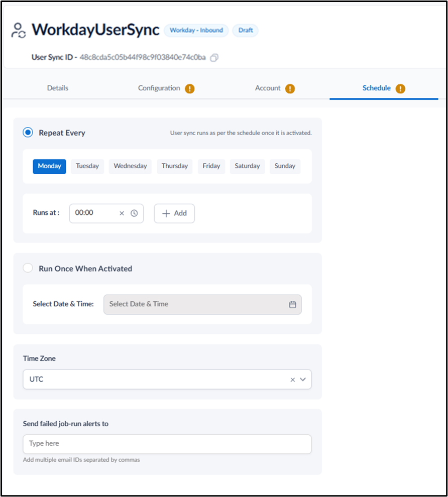Image resolution: width=448 pixels, height=497 pixels.
Task: Open the calendar date picker icon
Action: point(292,305)
